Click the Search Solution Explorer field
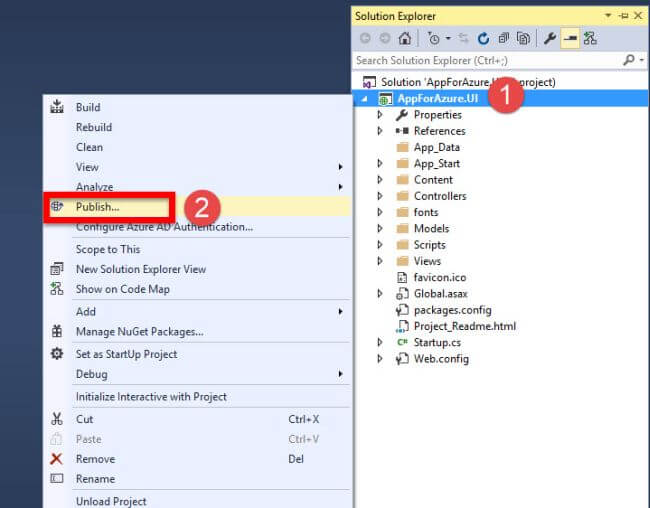The height and width of the screenshot is (508, 650). [x=487, y=61]
